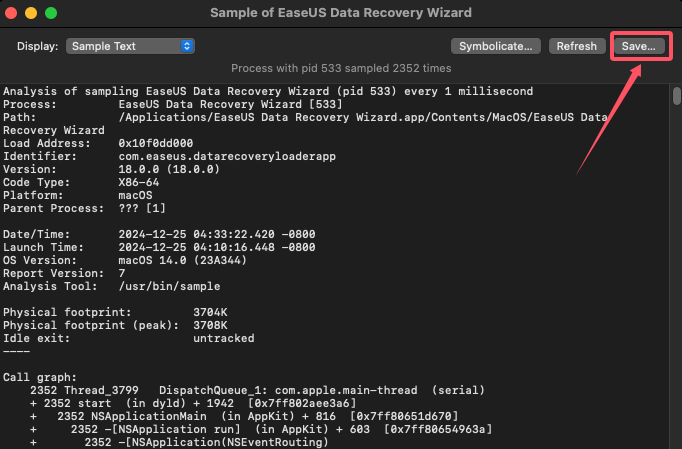Screen dimensions: 682x449
Task: Refresh the sample report
Action: click(577, 46)
